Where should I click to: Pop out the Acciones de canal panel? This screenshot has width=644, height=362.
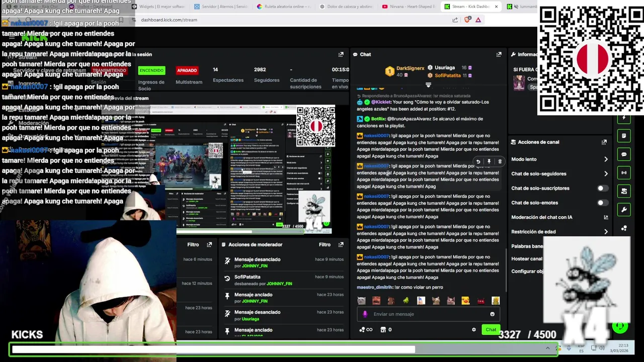604,142
